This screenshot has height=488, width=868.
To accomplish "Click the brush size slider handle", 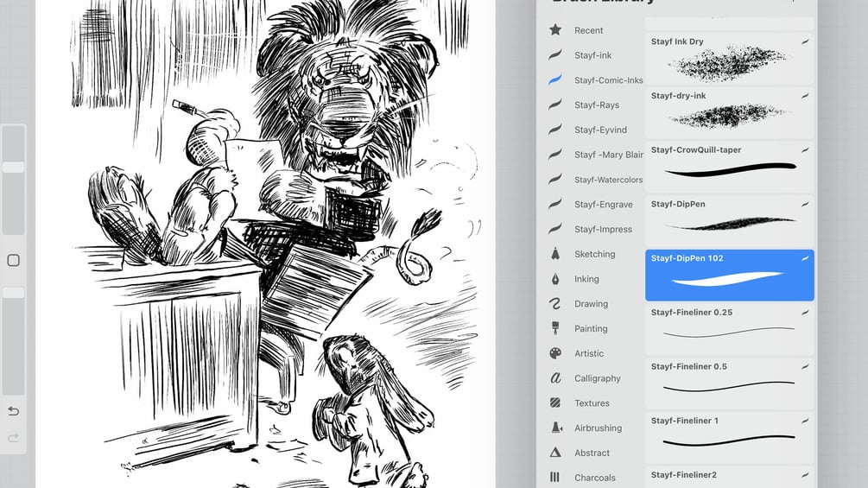I will coord(13,167).
